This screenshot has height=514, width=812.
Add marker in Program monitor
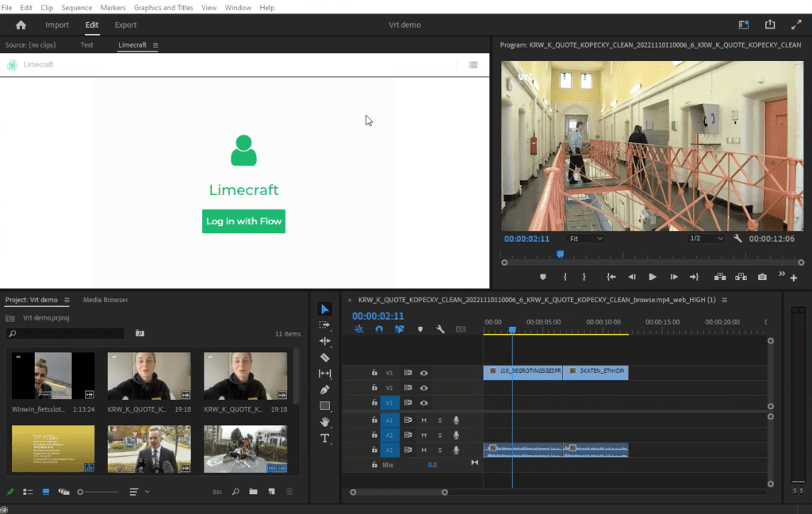coord(542,277)
